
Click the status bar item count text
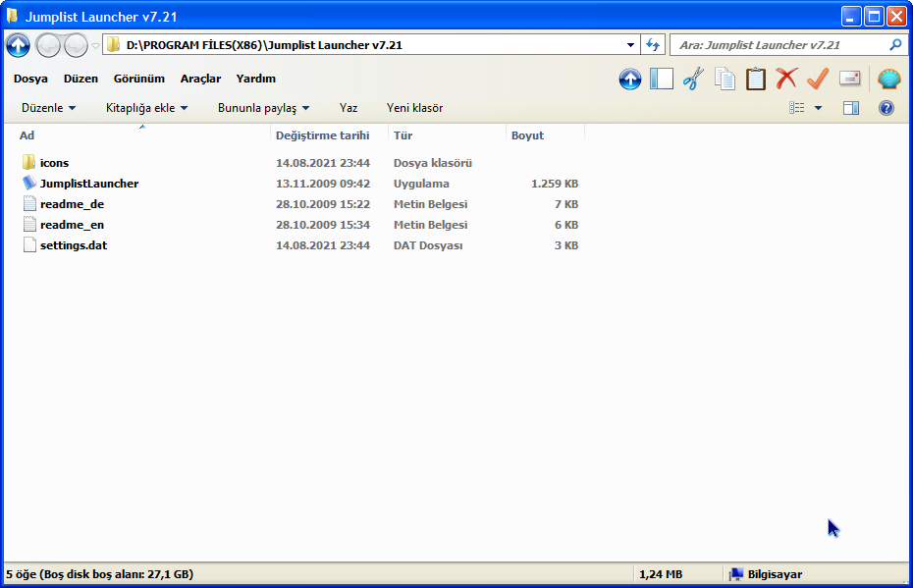[x=99, y=574]
